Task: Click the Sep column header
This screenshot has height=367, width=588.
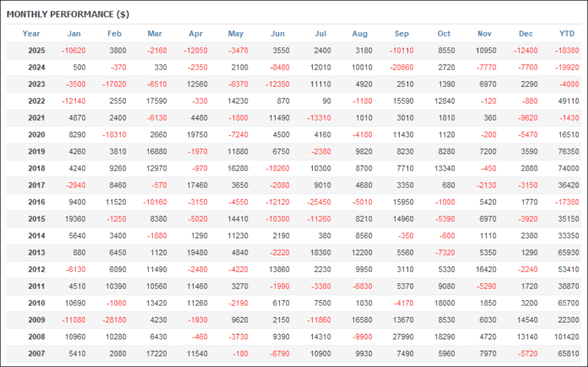Action: [x=401, y=34]
